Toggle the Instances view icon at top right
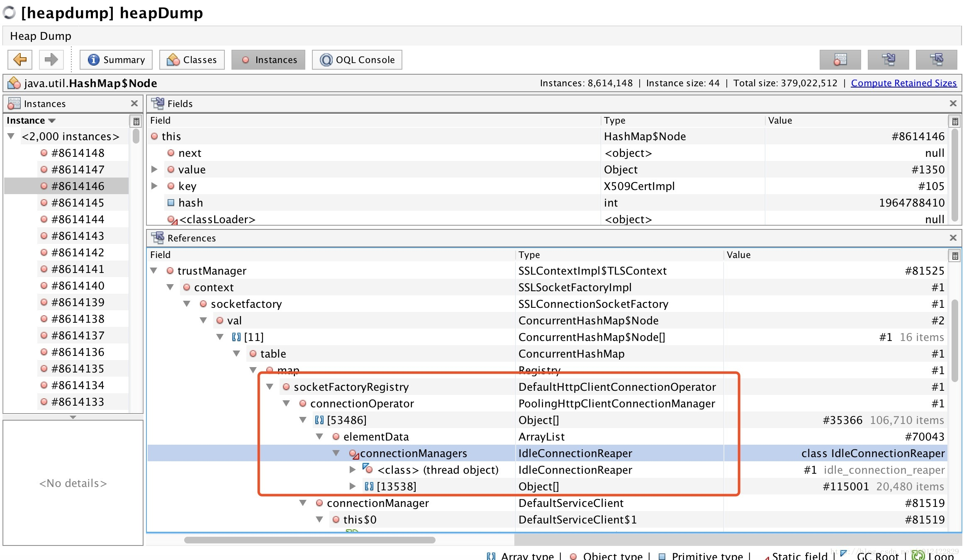964x560 pixels. point(840,60)
